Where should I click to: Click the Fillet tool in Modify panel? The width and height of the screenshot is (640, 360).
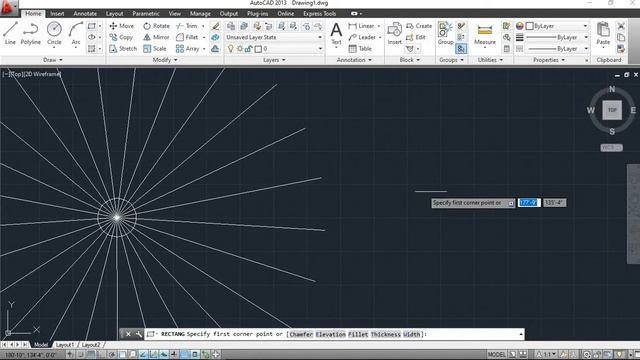(187, 37)
